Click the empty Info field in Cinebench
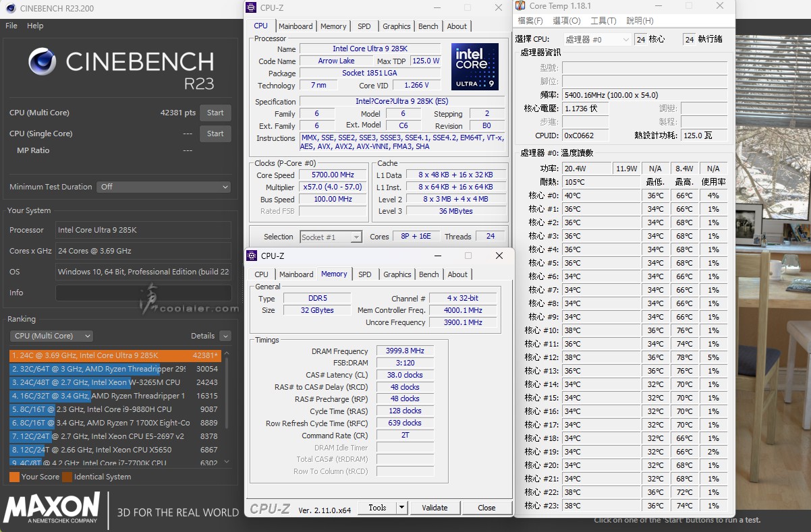 click(143, 293)
